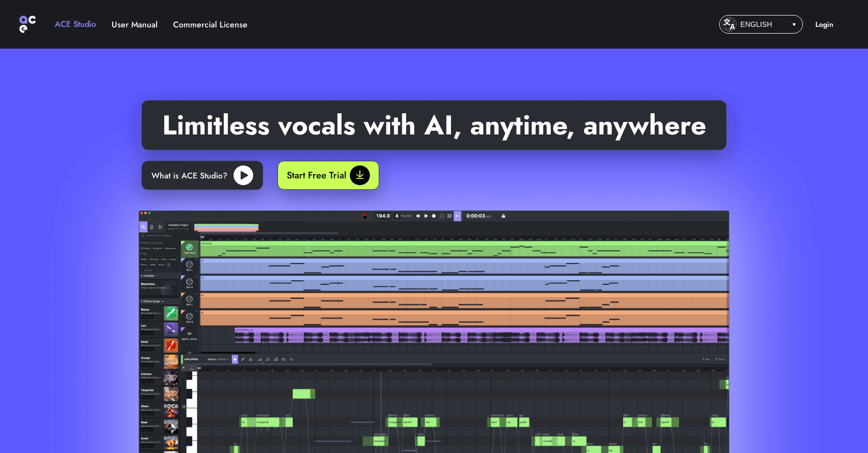This screenshot has height=453, width=868.
Task: Select the Ghost singer entry
Action: click(x=159, y=410)
